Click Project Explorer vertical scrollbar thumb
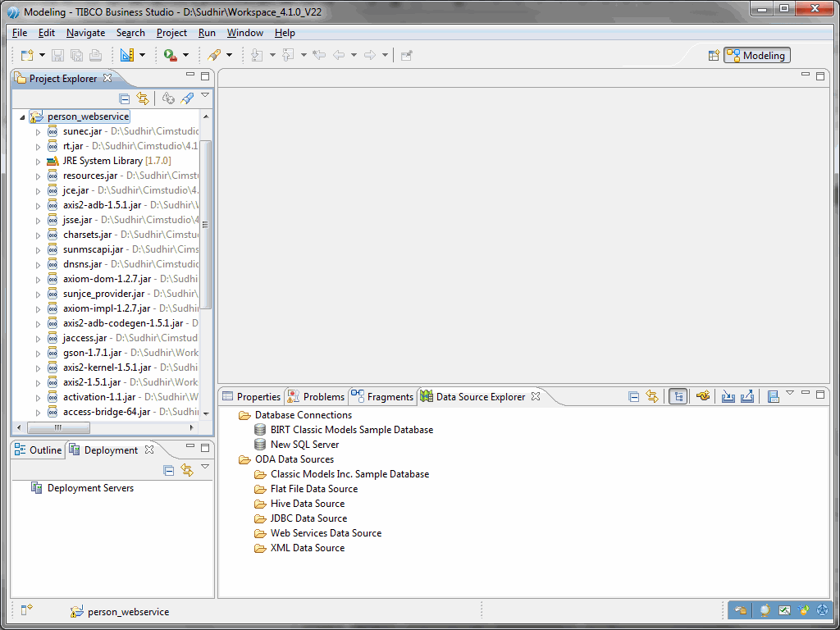 (206, 225)
